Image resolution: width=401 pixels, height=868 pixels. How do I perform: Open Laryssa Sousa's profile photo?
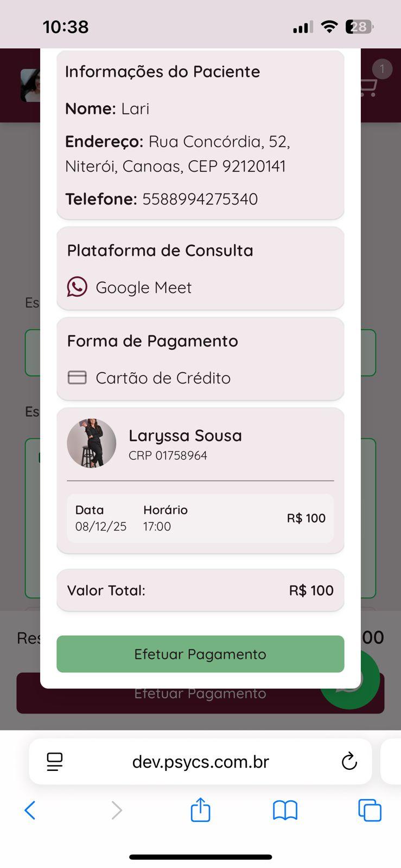[x=91, y=443]
